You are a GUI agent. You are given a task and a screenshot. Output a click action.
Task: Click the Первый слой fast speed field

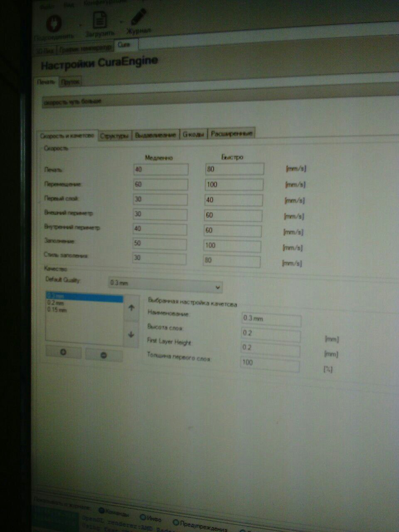(234, 200)
